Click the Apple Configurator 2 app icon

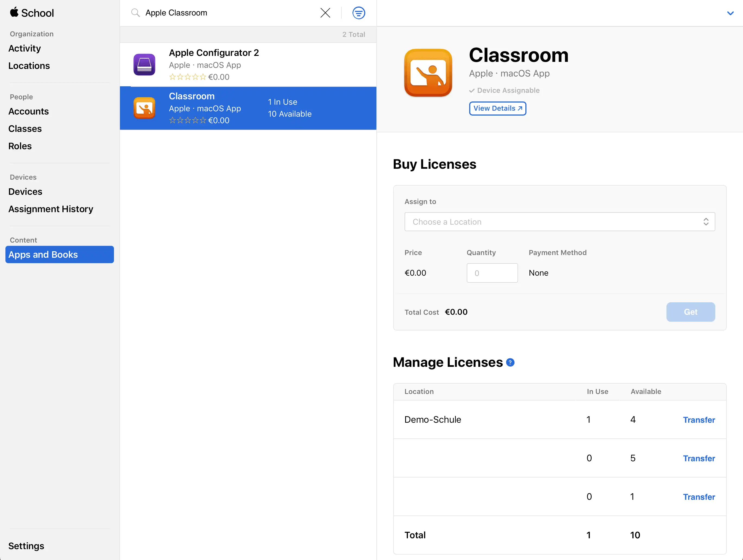coord(144,65)
